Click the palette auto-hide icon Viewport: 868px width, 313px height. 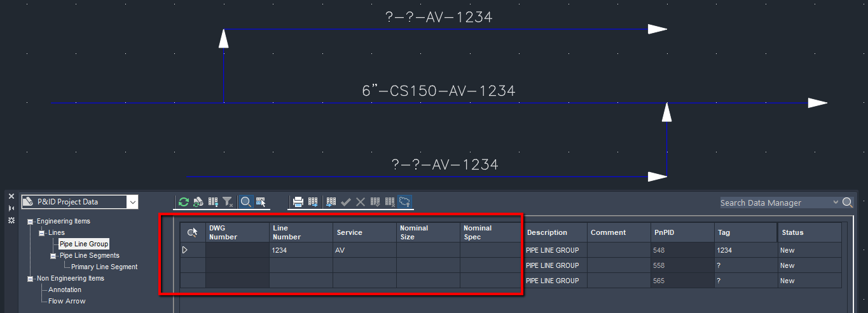(11, 208)
